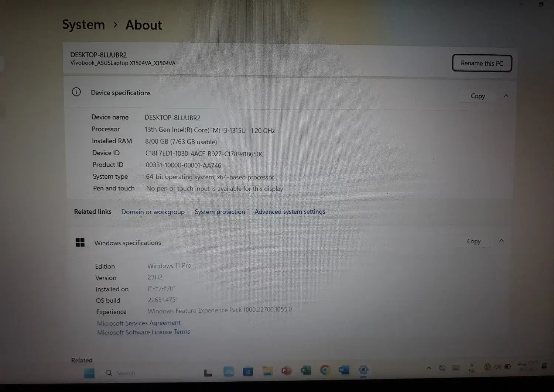
Task: Select DESKTOP-8LUUBR2 value in Device name row
Action: click(x=172, y=118)
